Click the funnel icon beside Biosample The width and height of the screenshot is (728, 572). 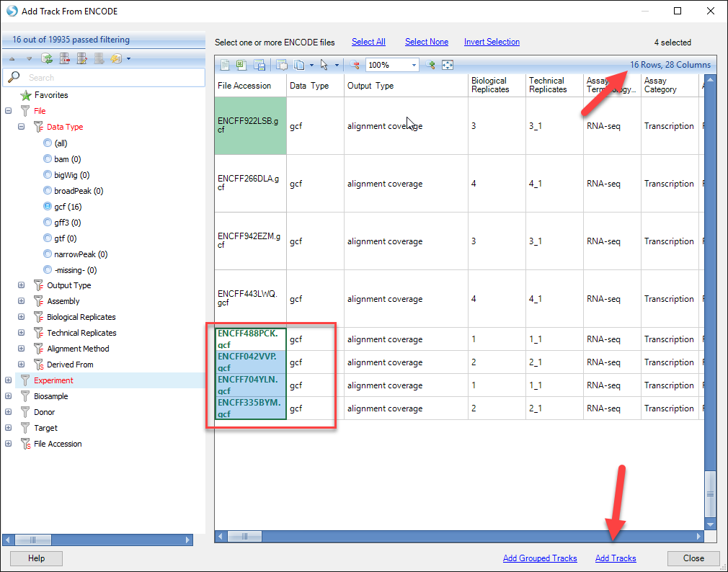25,396
